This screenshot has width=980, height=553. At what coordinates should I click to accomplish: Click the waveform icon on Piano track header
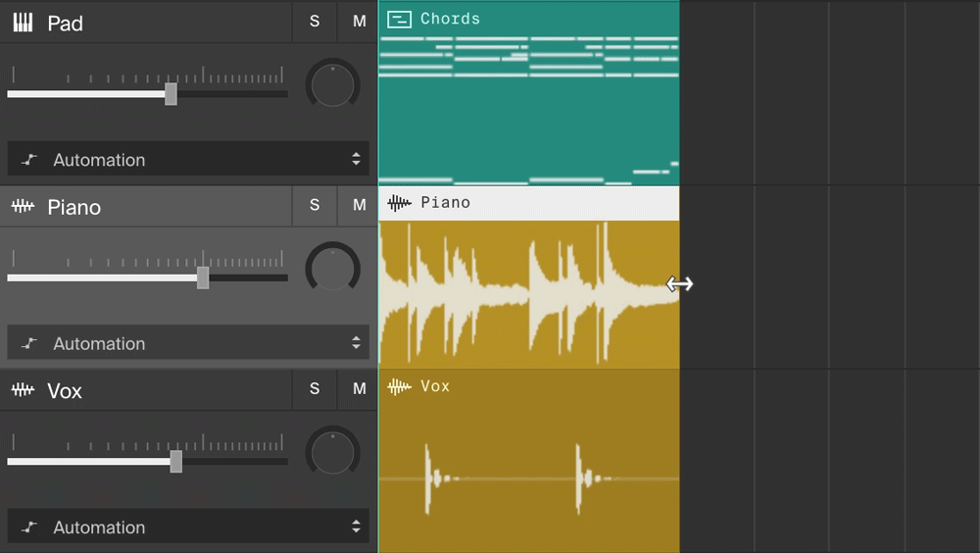[23, 207]
